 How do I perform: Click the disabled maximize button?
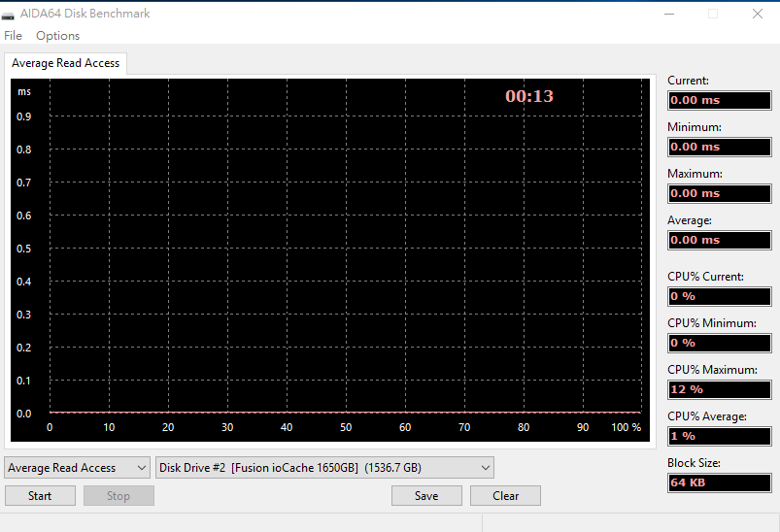[713, 14]
